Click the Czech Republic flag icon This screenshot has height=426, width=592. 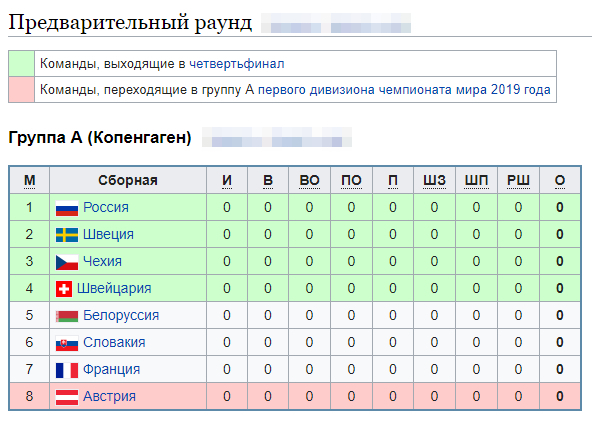(67, 262)
